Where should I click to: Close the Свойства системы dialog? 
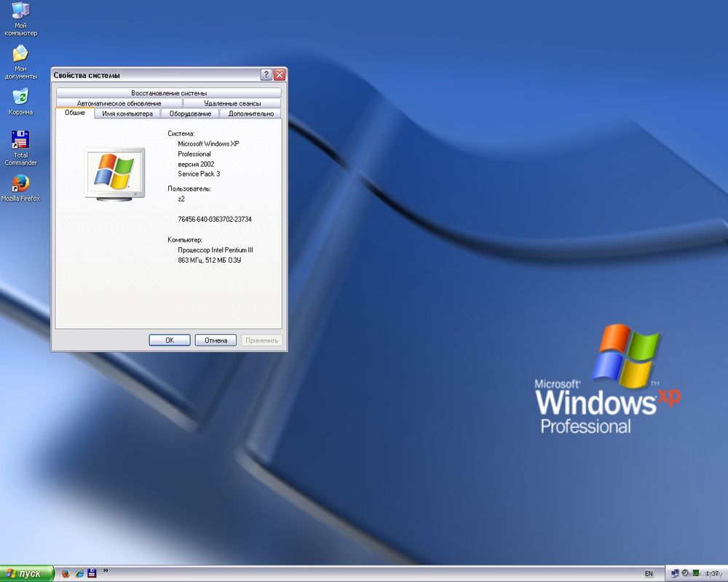[280, 75]
